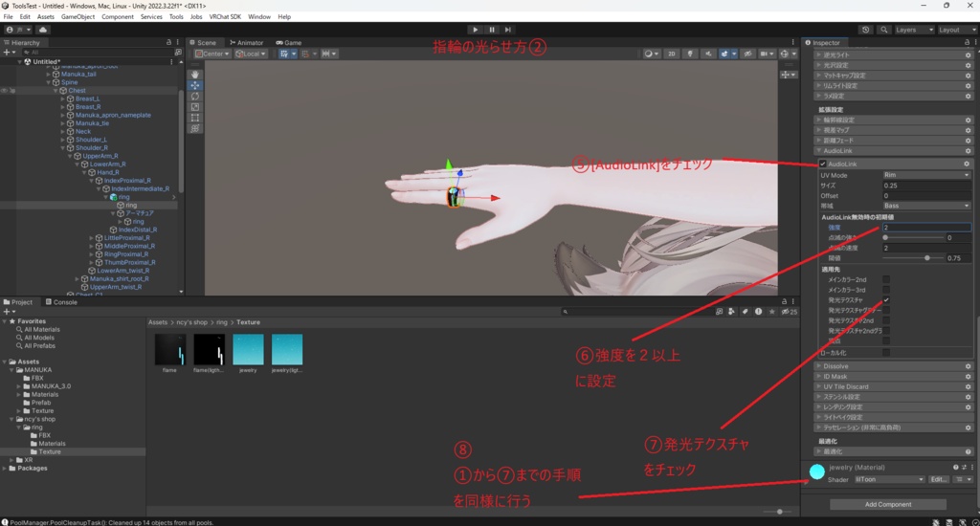Open cloud services icon
This screenshot has width=980, height=526.
[x=42, y=30]
